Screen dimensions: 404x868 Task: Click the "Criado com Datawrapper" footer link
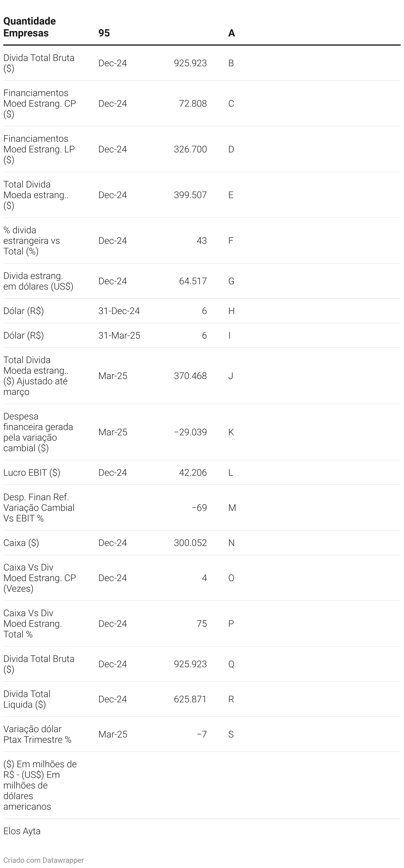[43, 860]
